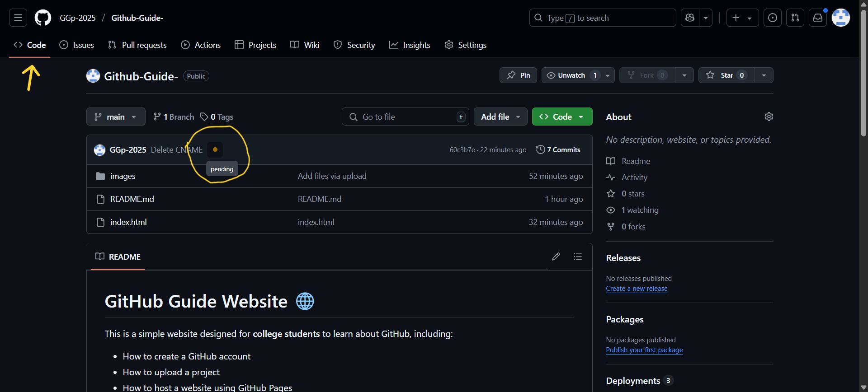Open the user profile avatar menu

pos(841,18)
